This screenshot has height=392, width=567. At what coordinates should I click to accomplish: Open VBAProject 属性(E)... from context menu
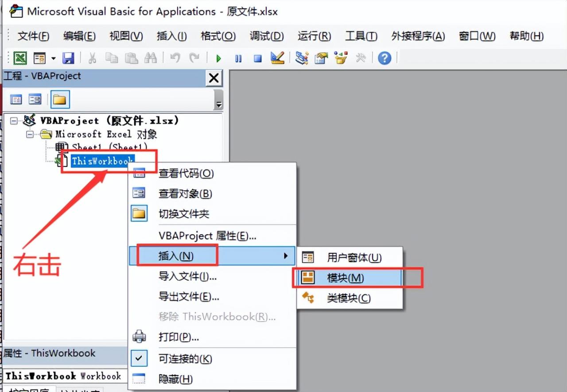213,236
